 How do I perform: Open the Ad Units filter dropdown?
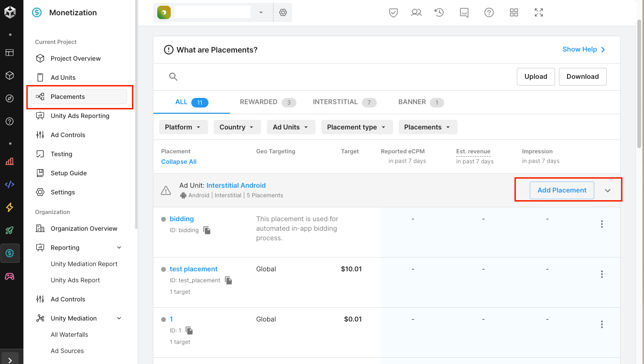tap(291, 127)
